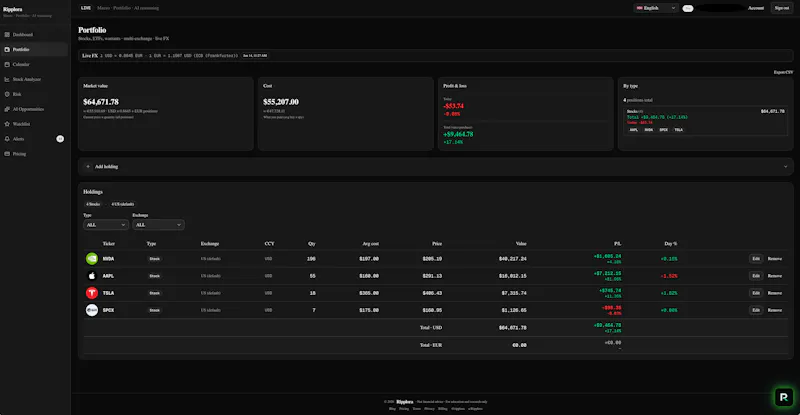Click the SPCX company logo
The width and height of the screenshot is (800, 415).
coord(92,310)
